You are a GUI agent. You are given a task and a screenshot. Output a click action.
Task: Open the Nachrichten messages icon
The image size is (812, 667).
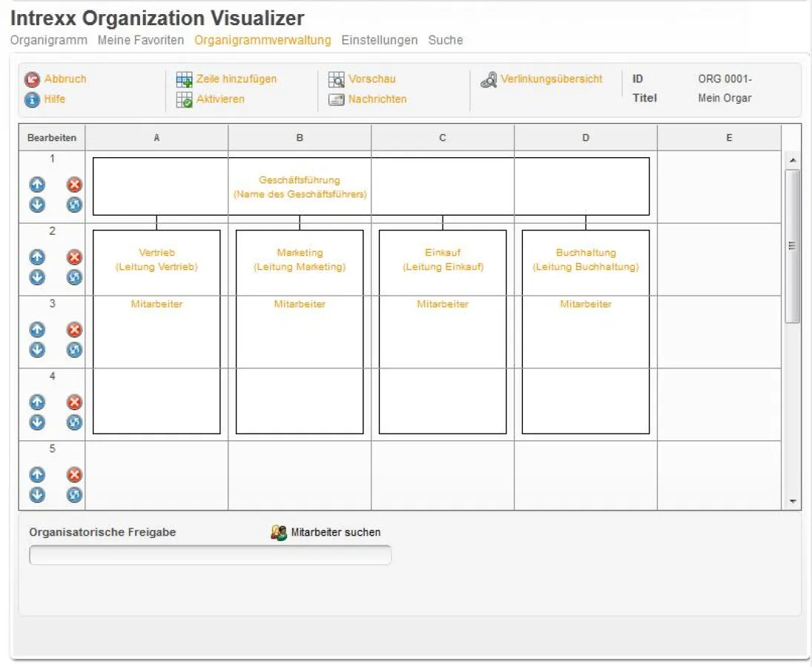point(336,99)
